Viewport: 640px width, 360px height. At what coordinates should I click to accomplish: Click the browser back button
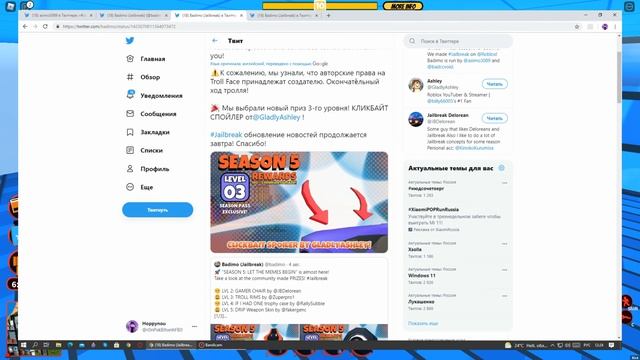click(25, 27)
